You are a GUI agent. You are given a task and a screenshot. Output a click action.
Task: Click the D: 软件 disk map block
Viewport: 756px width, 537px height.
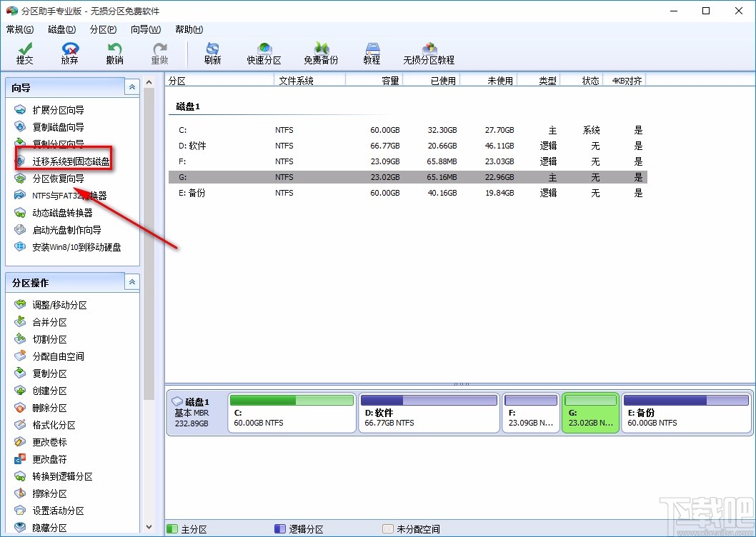pyautogui.click(x=429, y=413)
